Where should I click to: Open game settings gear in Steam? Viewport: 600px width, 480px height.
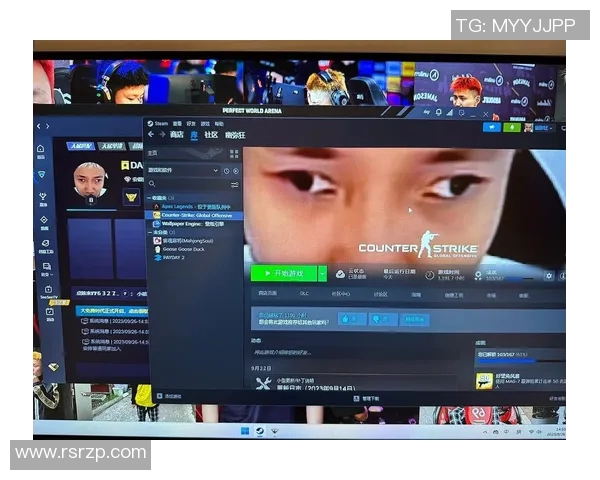549,276
